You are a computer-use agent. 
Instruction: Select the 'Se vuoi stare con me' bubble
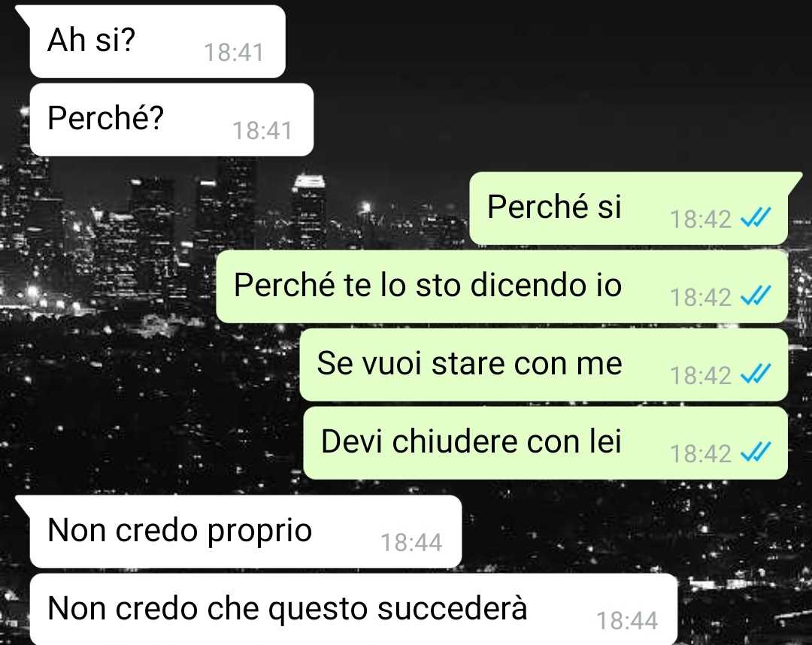pos(544,365)
